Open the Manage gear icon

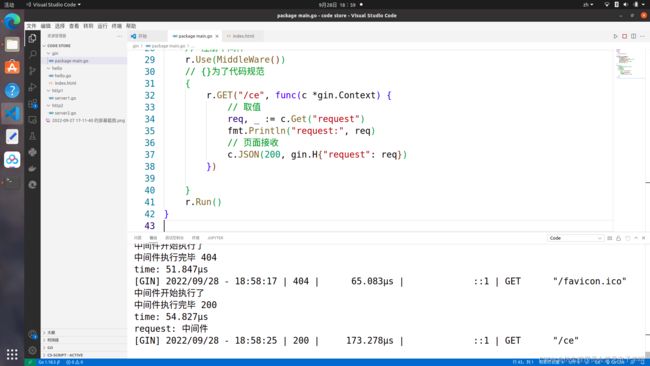coord(32,350)
